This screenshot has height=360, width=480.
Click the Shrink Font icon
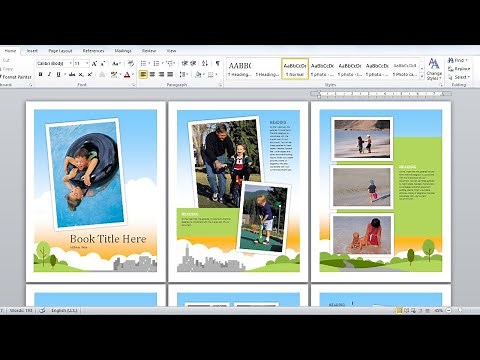tap(103, 63)
